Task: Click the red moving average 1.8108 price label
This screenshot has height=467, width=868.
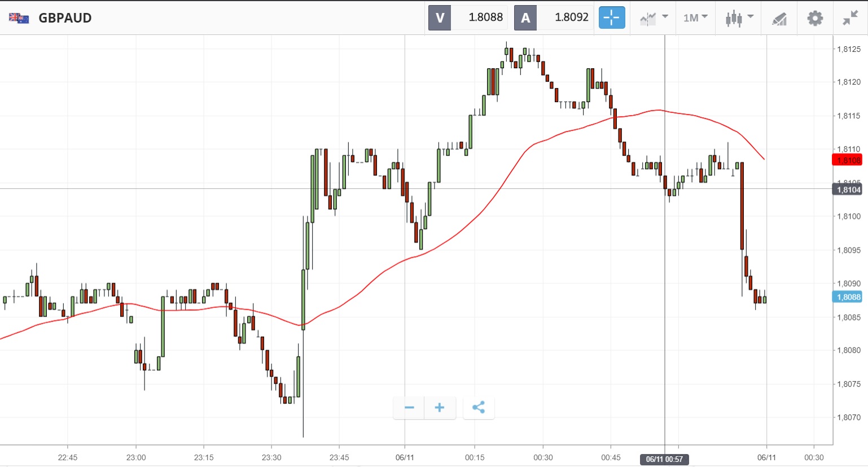Action: [848, 160]
